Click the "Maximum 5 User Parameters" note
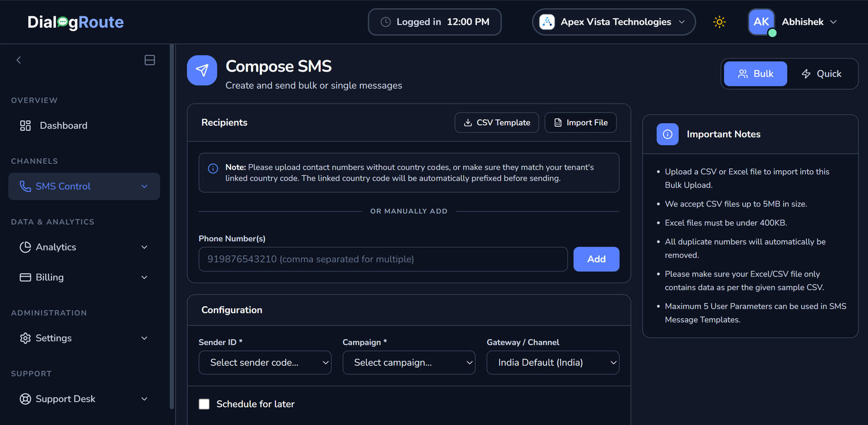This screenshot has height=425, width=868. point(755,313)
